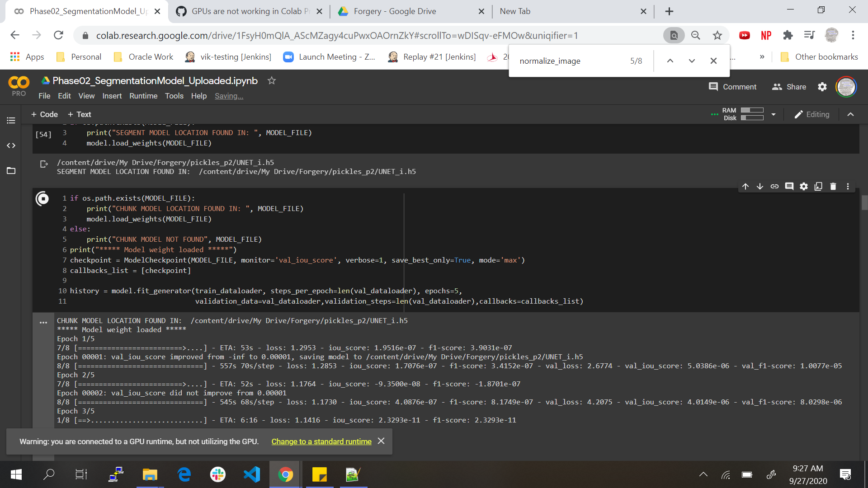Open the code snippets panel

pyautogui.click(x=11, y=145)
